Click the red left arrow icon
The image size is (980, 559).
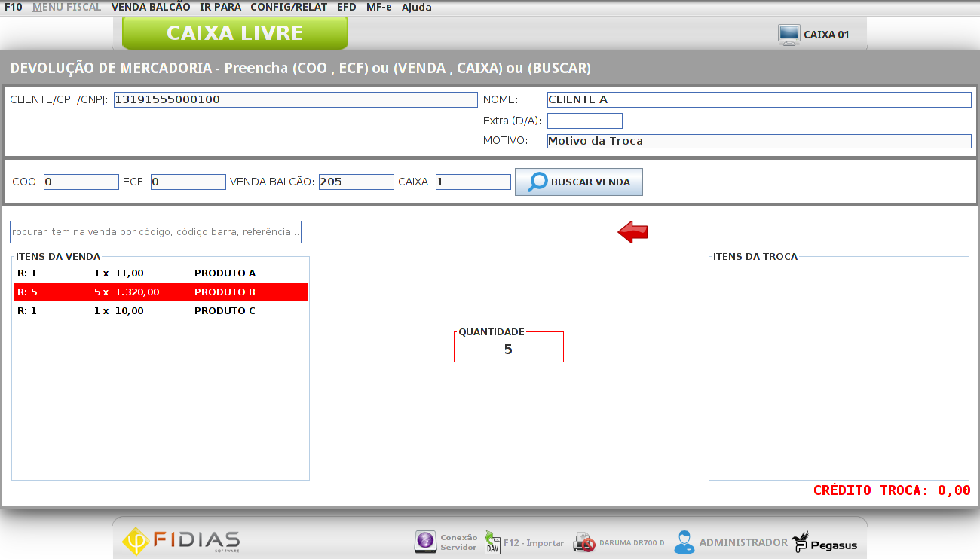[x=632, y=233]
